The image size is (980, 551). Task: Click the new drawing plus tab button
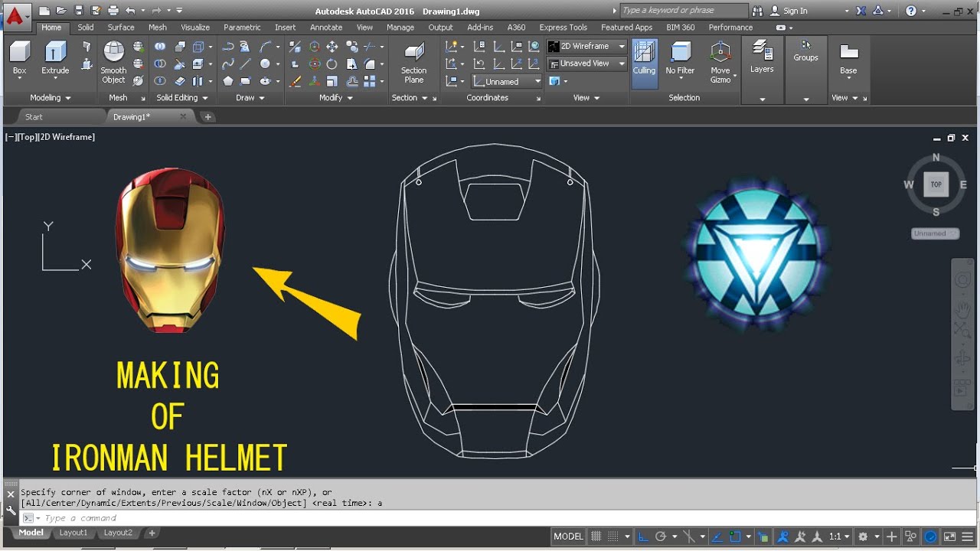(x=207, y=117)
